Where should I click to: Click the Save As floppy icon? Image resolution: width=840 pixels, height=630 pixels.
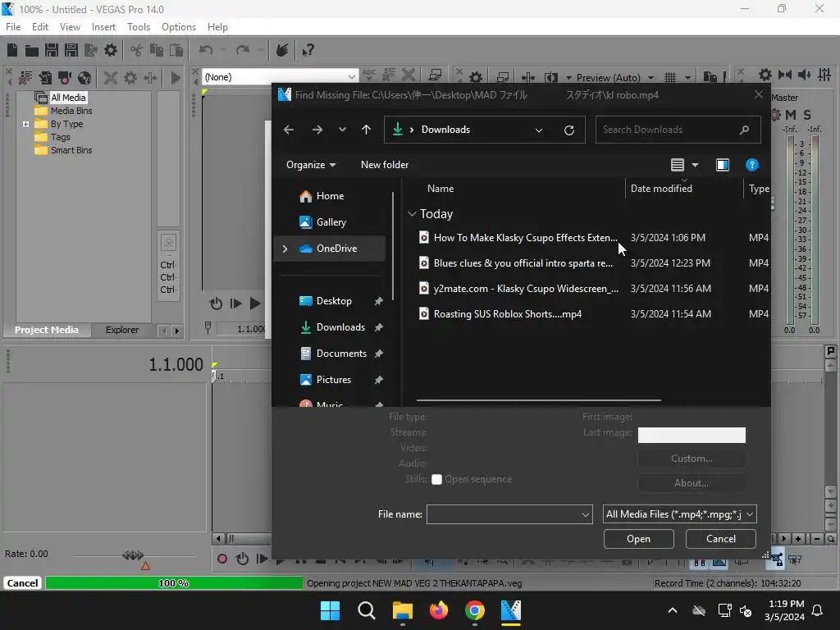[71, 50]
